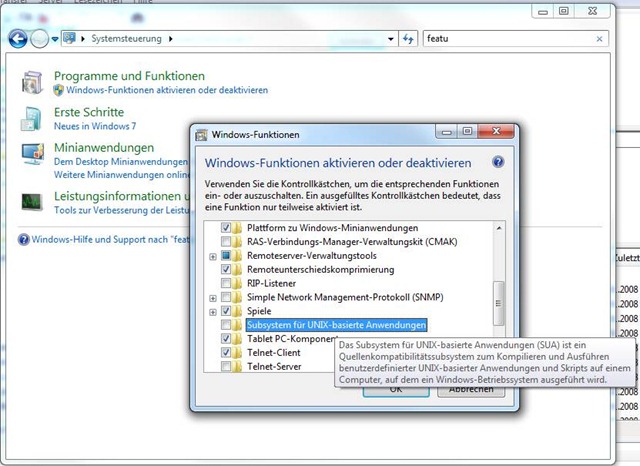Maximize the Systemsteuerung window
The image size is (640, 466).
(564, 11)
